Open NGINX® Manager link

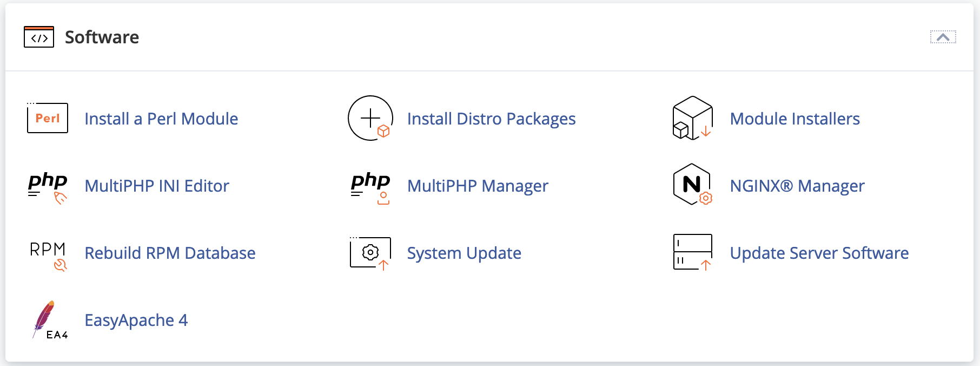(x=797, y=186)
